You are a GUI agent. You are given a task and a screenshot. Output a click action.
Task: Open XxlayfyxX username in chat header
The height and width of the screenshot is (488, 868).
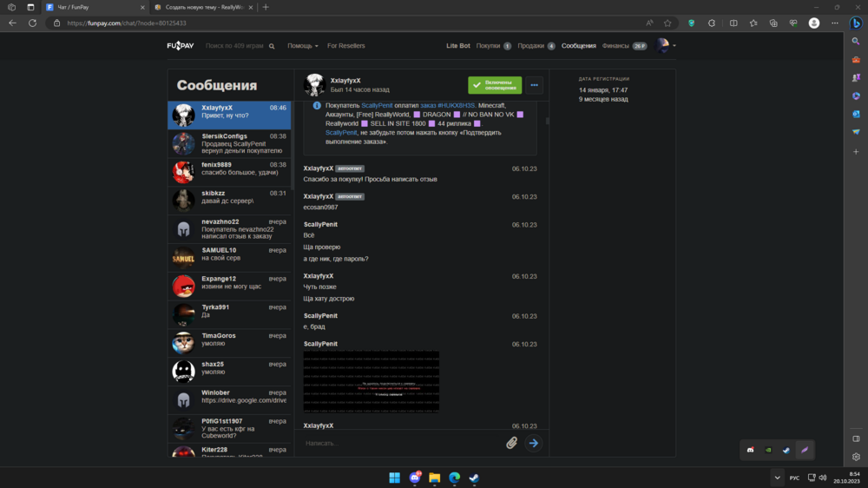[345, 80]
